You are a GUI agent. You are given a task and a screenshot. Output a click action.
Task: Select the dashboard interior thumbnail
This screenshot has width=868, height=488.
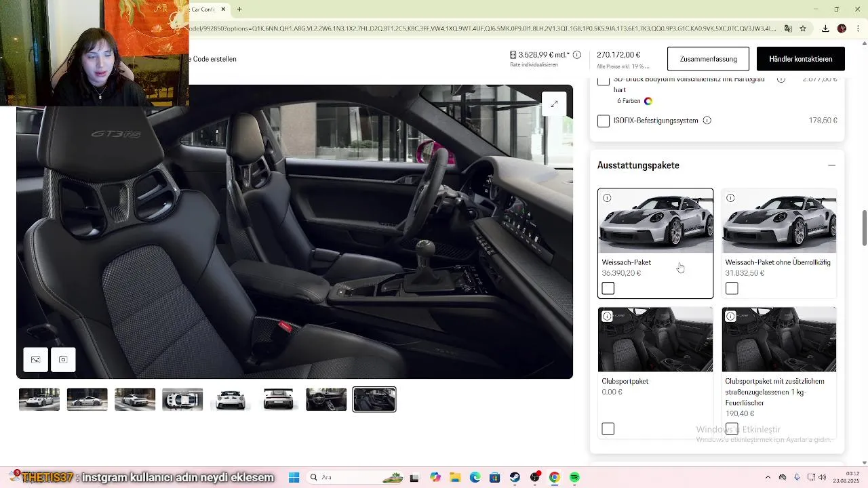click(x=326, y=399)
